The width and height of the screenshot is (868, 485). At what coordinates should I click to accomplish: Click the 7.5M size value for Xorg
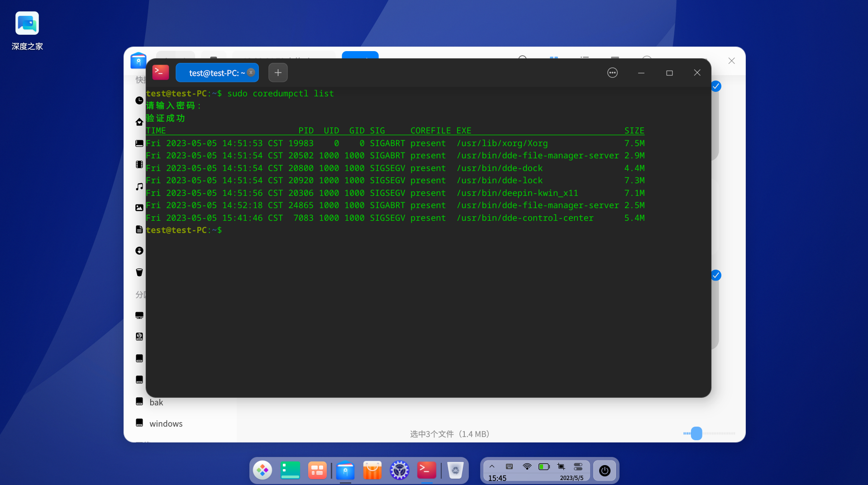(x=634, y=143)
